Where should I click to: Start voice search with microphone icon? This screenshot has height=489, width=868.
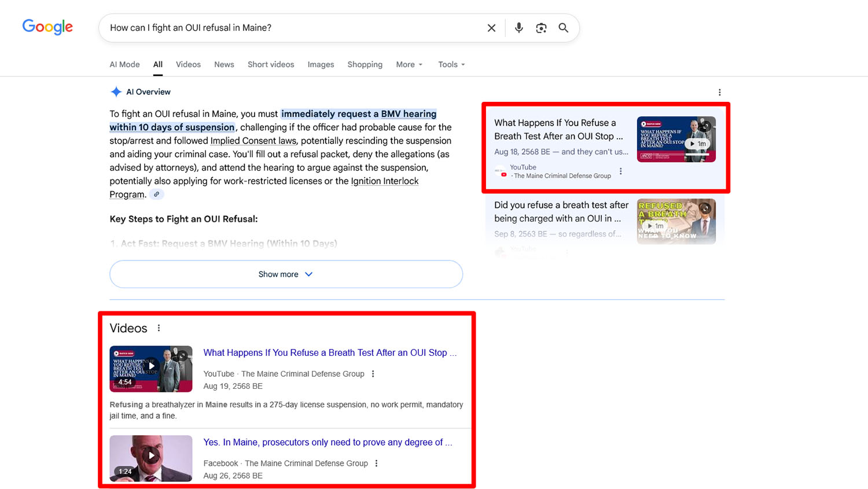(518, 28)
